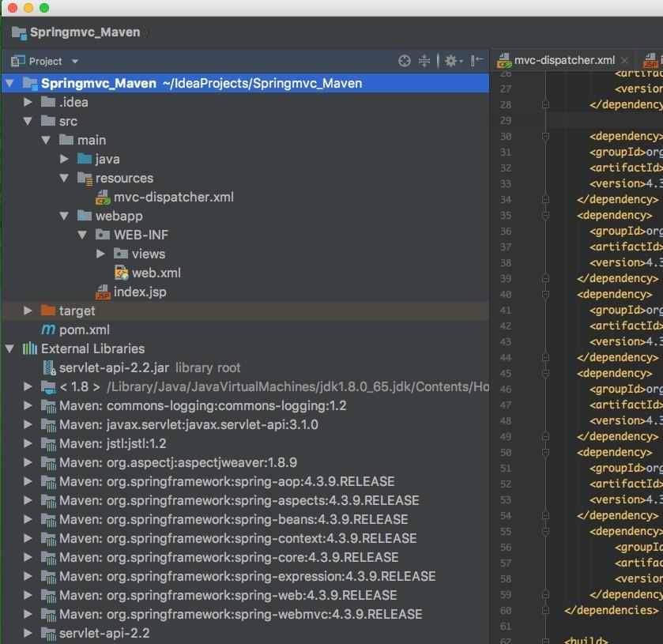Collapse the main folder

tap(46, 140)
